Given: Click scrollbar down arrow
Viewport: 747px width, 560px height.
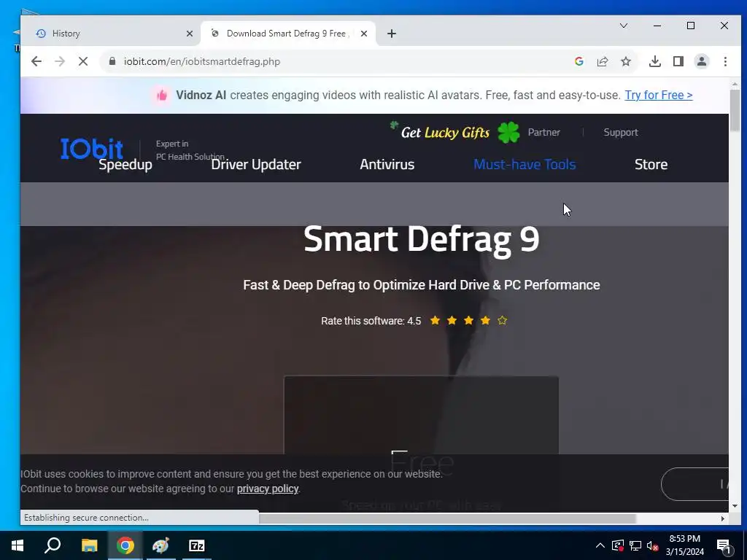Looking at the screenshot, I should pyautogui.click(x=735, y=506).
